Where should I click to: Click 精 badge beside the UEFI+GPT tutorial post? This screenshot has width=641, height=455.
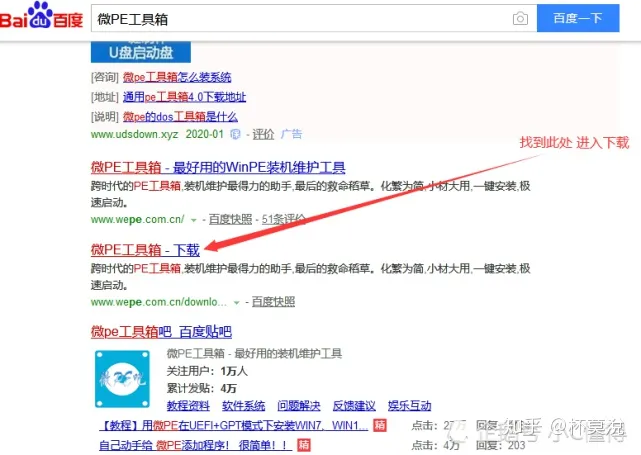tap(380, 426)
